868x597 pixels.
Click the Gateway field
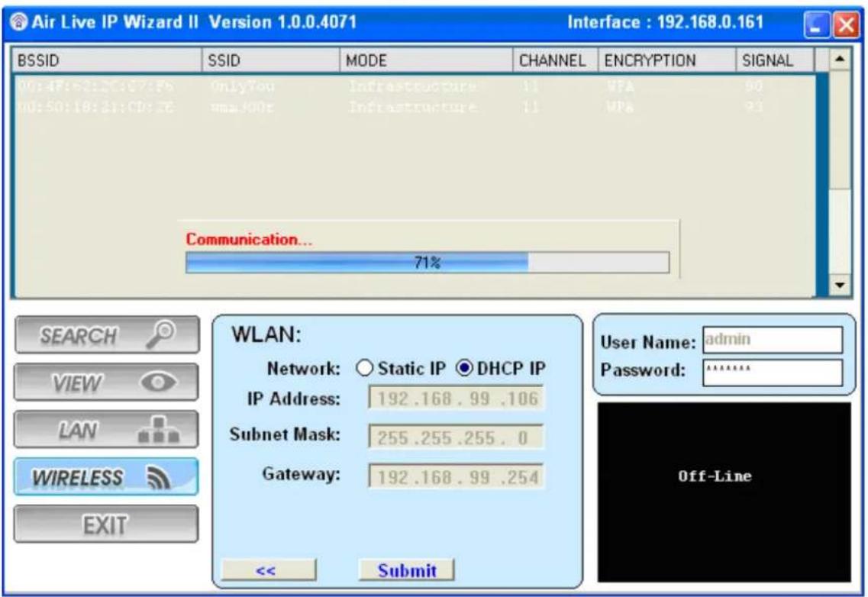point(456,476)
